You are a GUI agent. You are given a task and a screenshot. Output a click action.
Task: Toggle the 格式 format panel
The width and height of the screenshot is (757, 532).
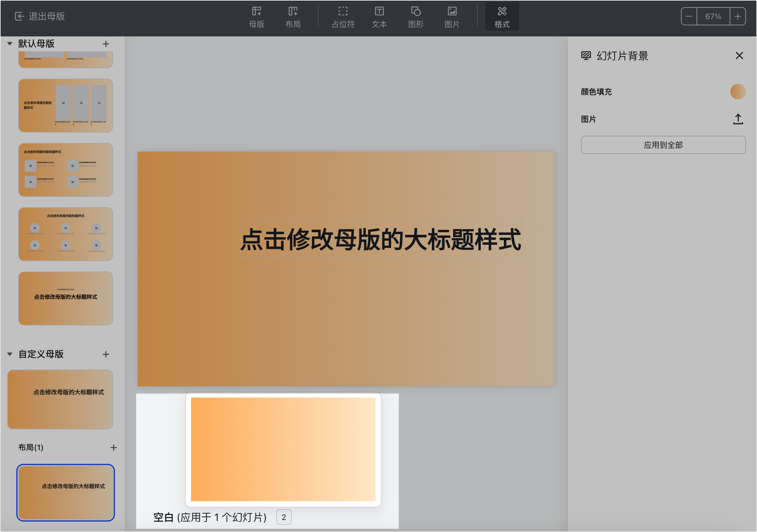502,17
